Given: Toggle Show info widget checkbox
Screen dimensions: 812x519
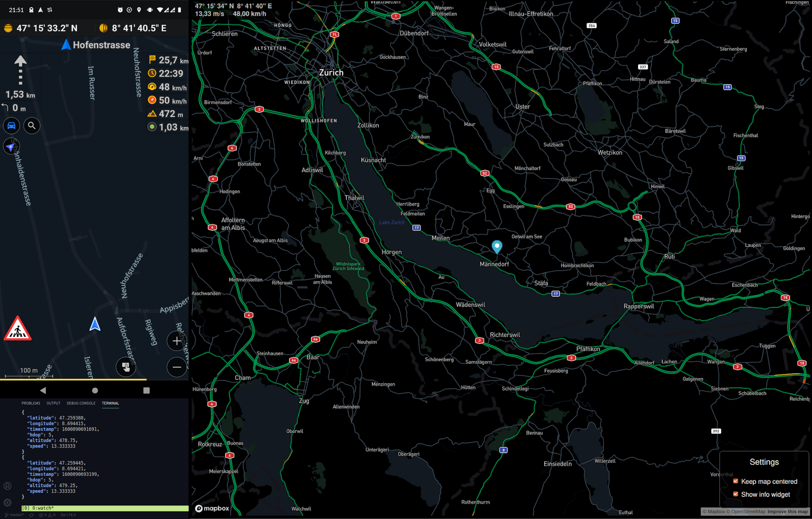Looking at the screenshot, I should 735,494.
